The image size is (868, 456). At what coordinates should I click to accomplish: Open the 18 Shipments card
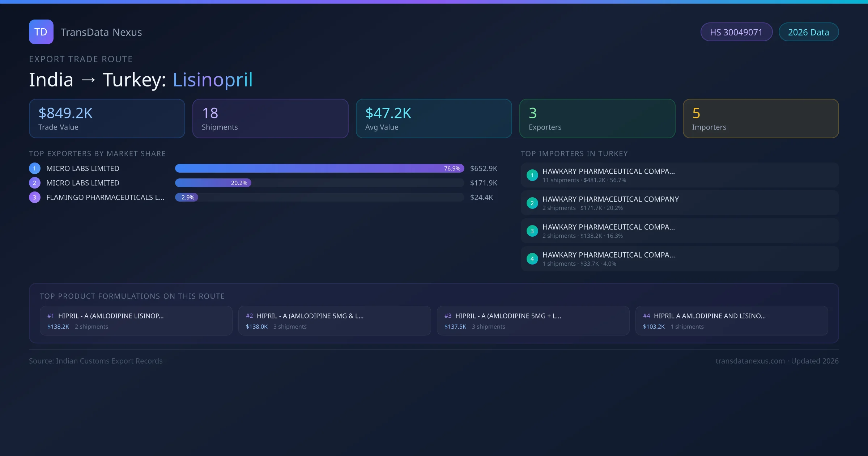270,119
